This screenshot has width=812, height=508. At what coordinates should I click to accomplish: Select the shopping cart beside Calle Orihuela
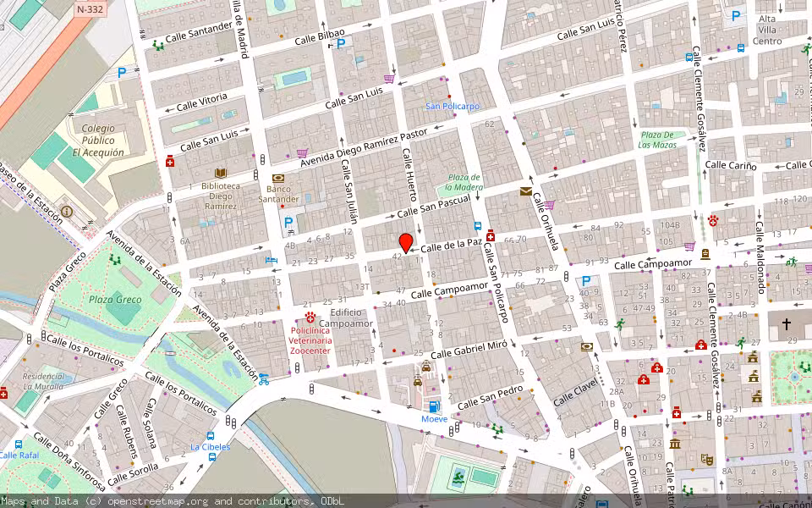pyautogui.click(x=550, y=205)
